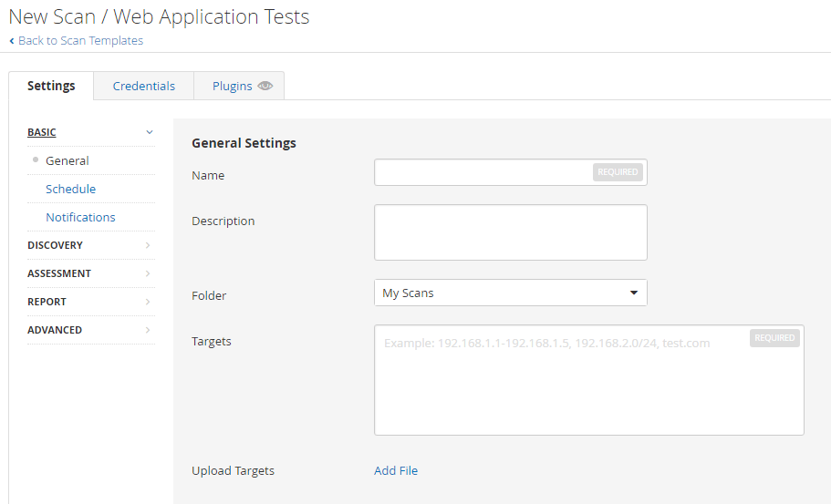831x504 pixels.
Task: Click Add File to upload targets
Action: [x=396, y=470]
